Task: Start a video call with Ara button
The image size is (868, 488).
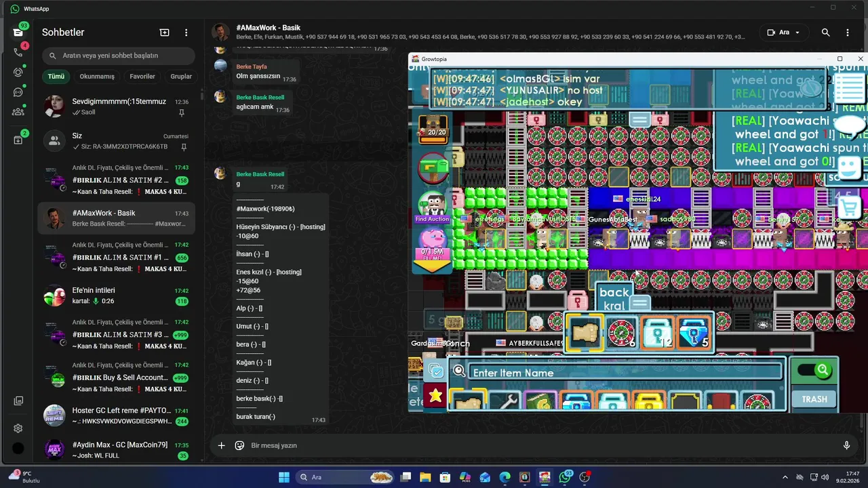Action: tap(778, 33)
